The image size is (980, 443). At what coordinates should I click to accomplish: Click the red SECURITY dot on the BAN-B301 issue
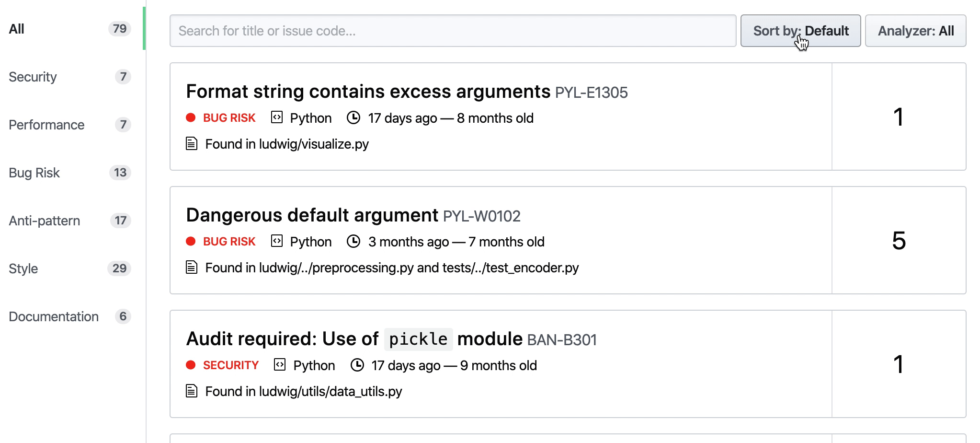(191, 365)
